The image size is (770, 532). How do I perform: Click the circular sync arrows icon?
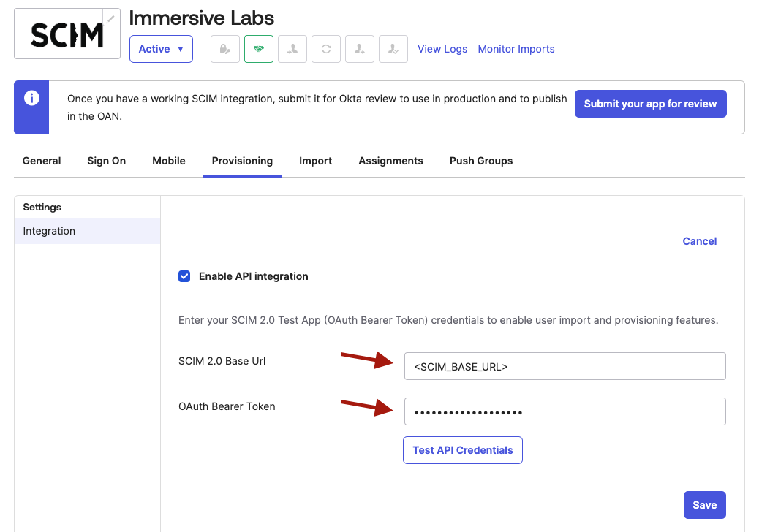[x=326, y=49]
